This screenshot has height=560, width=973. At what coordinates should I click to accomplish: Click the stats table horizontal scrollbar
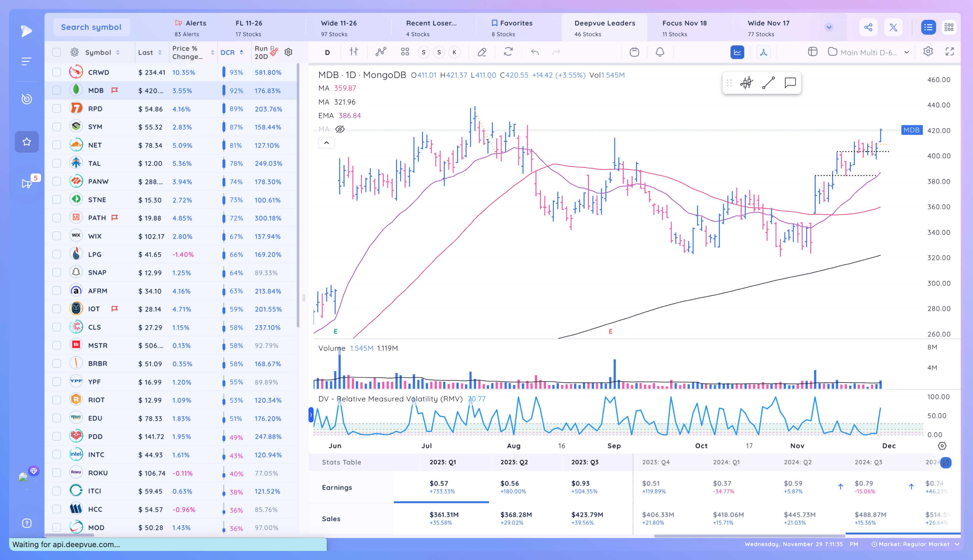tap(749, 535)
